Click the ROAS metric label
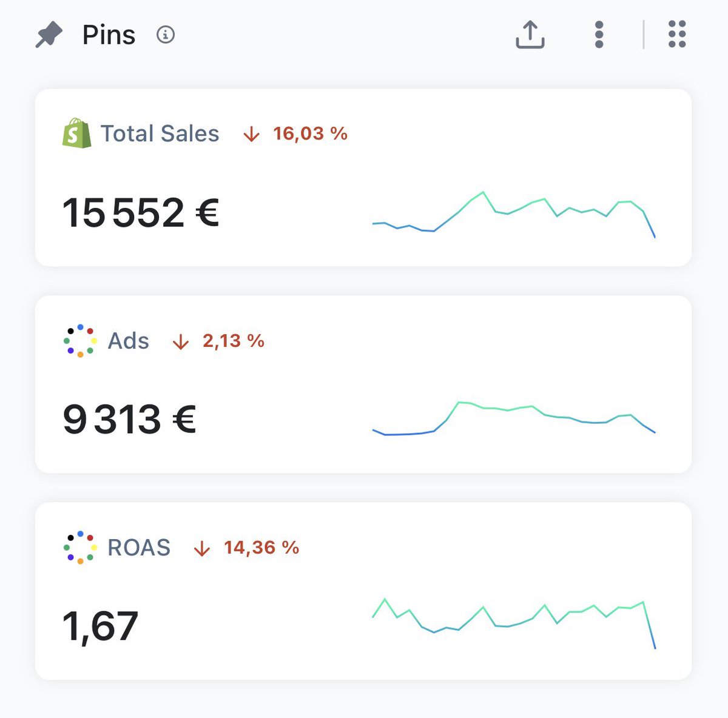The height and width of the screenshot is (718, 728). click(139, 548)
